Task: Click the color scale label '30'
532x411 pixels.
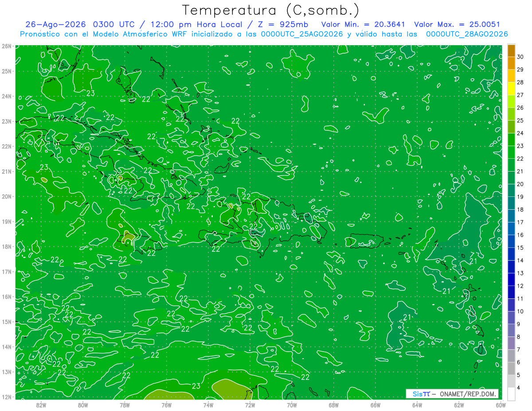Action: 520,56
